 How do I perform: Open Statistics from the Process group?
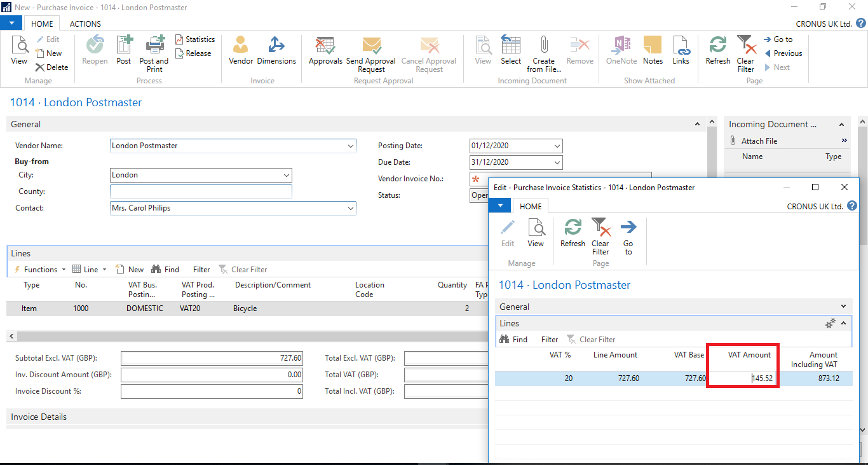click(195, 39)
